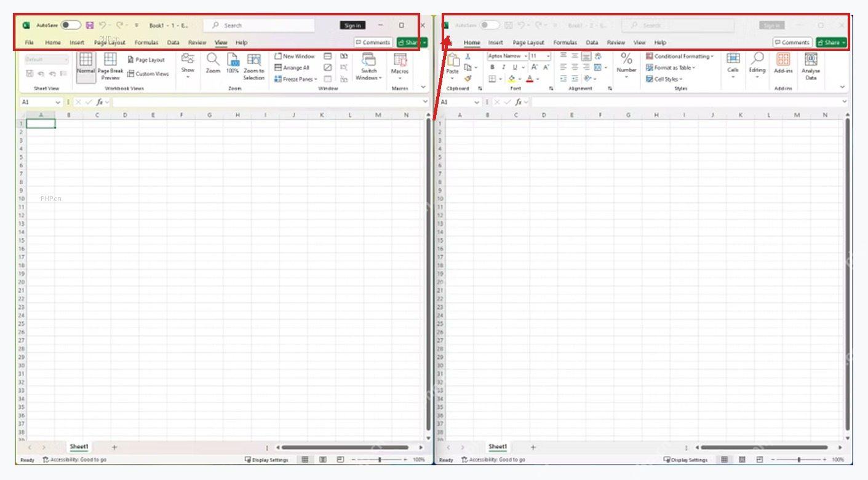Click zoom slider in right window status bar
Screen dimensions: 868x480
point(798,460)
